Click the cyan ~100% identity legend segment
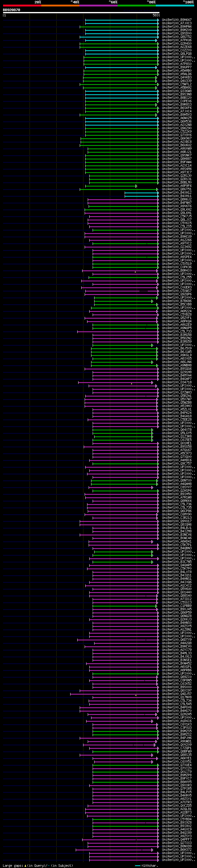 click(175, 6)
